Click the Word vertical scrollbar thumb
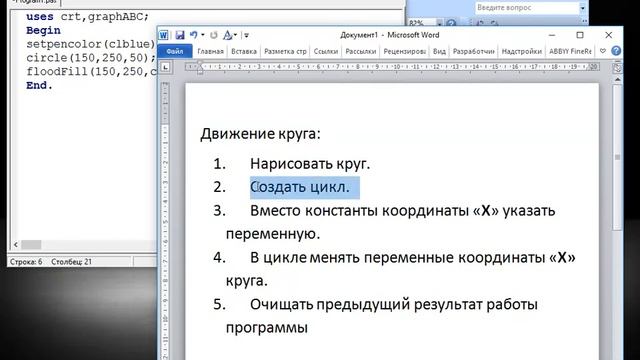Image resolution: width=640 pixels, height=360 pixels. 618,157
